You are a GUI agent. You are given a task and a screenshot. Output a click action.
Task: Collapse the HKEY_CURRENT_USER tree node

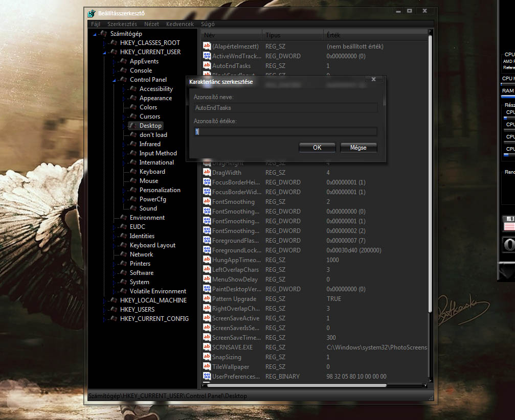point(104,52)
